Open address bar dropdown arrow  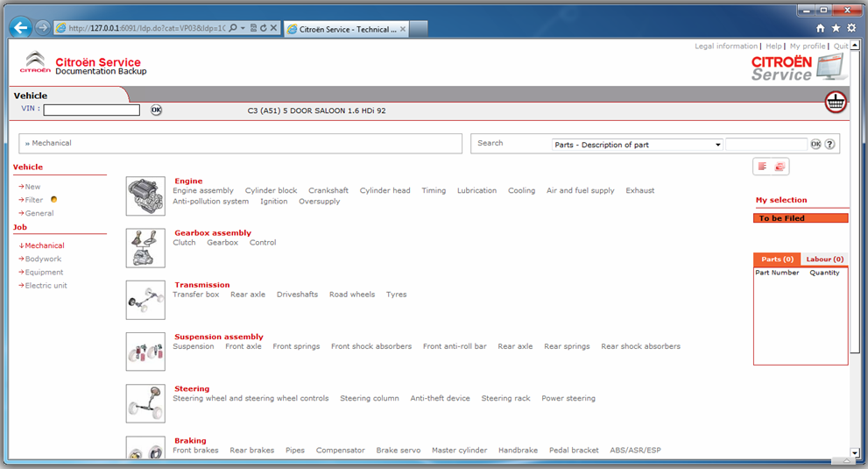243,28
